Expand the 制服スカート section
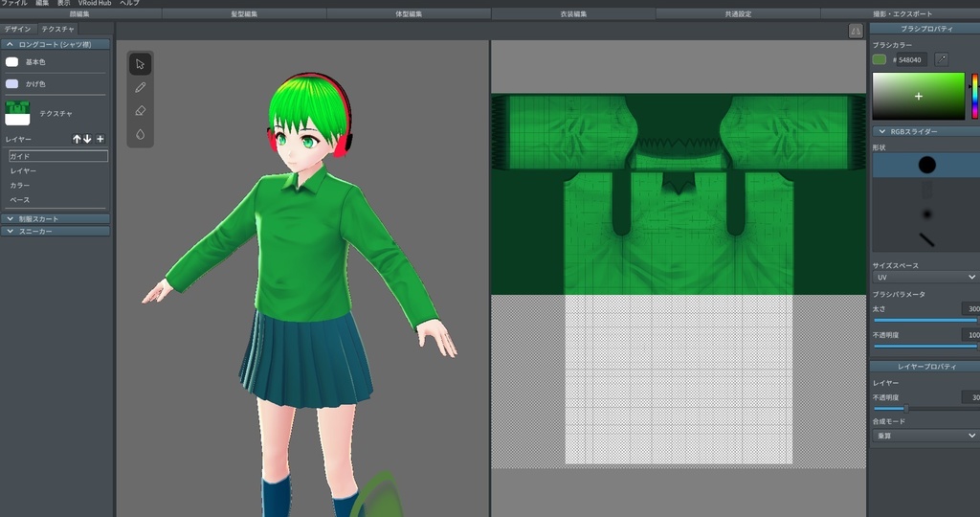The width and height of the screenshot is (980, 517). click(x=56, y=219)
